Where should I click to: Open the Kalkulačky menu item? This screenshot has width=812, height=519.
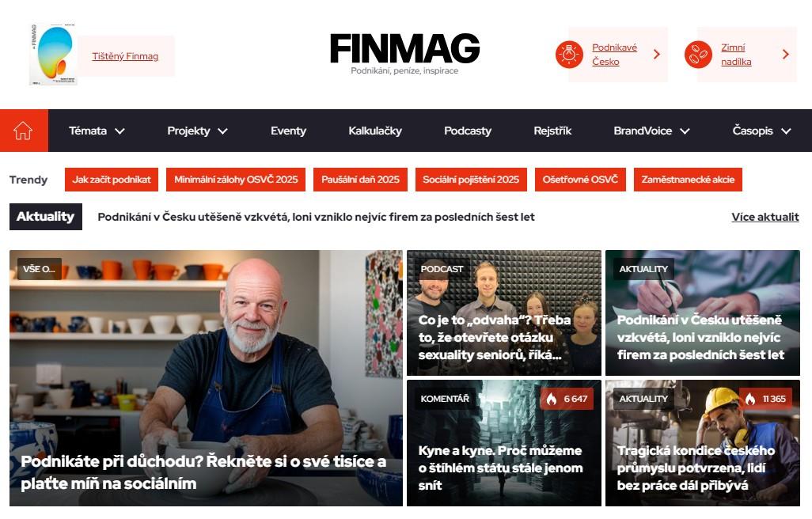click(x=375, y=131)
